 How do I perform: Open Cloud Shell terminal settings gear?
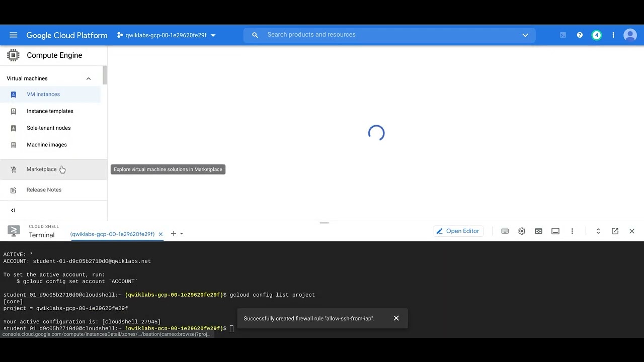click(x=522, y=231)
